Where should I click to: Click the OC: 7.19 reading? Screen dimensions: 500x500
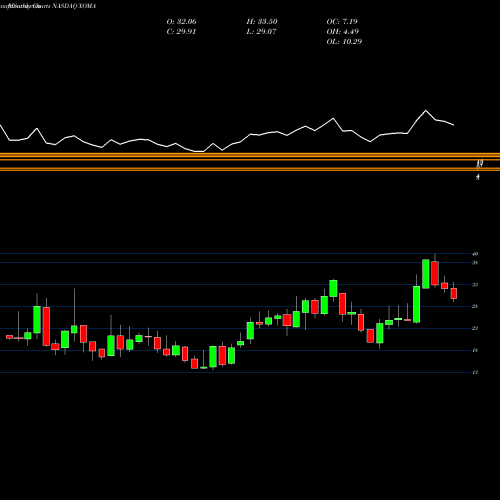coord(342,22)
